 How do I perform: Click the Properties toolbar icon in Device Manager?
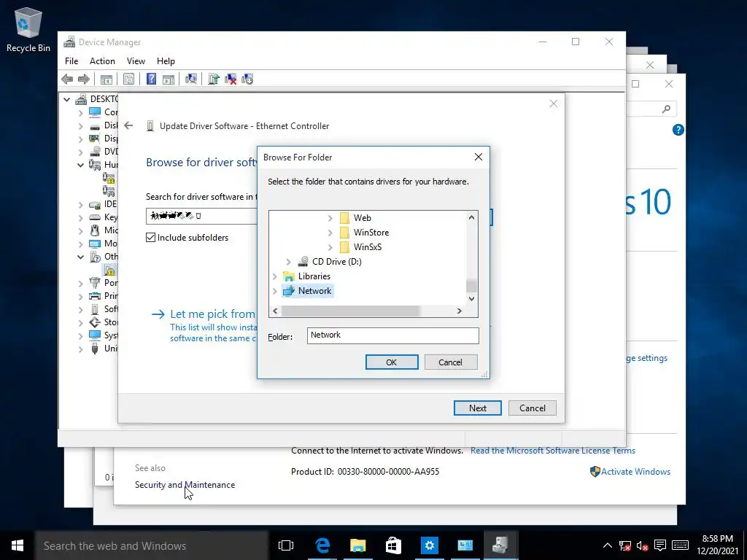[128, 79]
